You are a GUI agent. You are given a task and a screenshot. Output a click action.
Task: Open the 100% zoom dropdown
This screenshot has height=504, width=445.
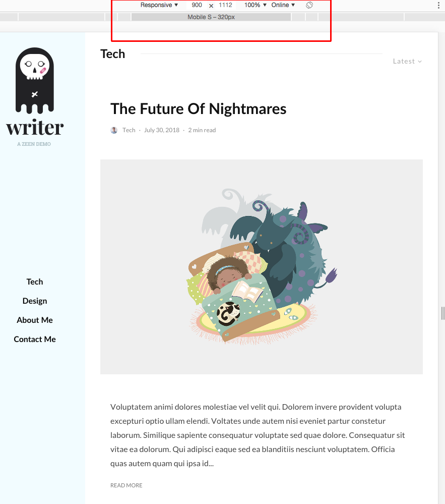tap(255, 5)
